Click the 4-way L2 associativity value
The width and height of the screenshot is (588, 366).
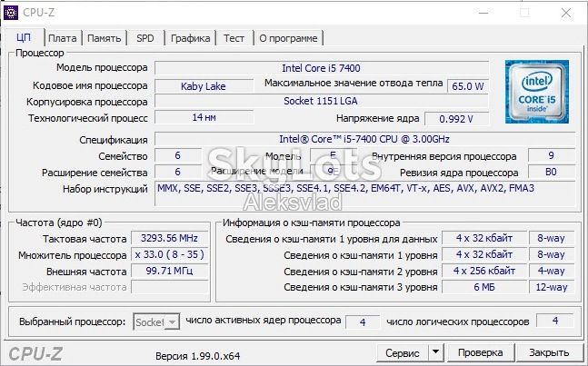[x=551, y=271]
